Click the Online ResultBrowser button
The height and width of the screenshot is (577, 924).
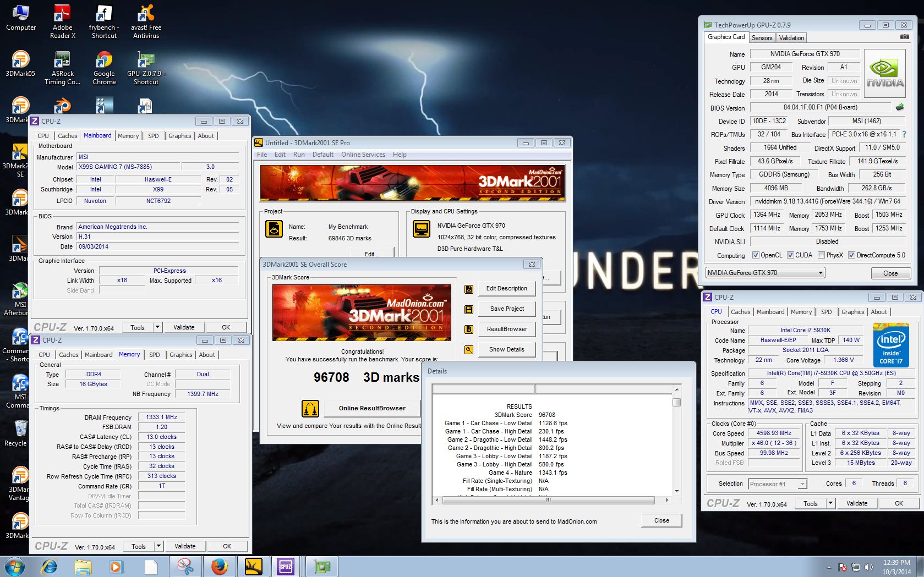372,408
